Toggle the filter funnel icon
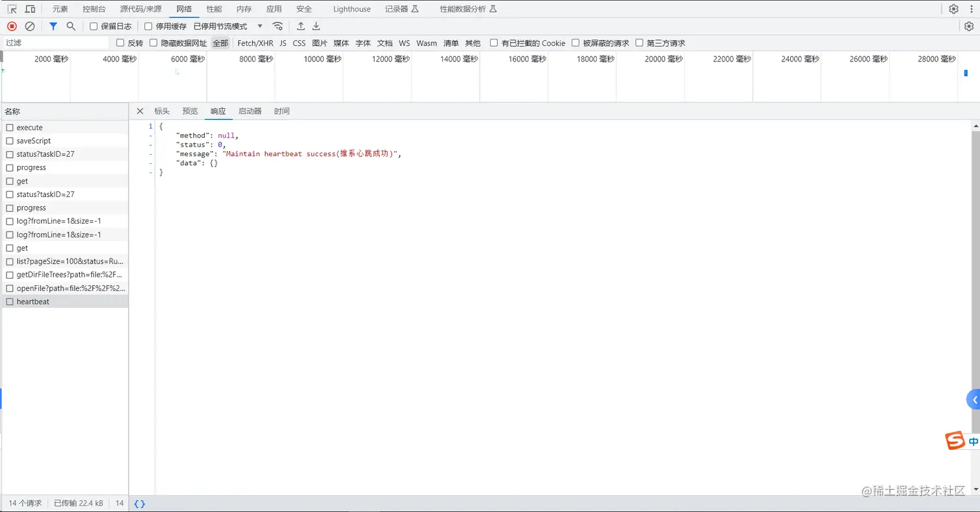This screenshot has height=512, width=980. coord(53,27)
